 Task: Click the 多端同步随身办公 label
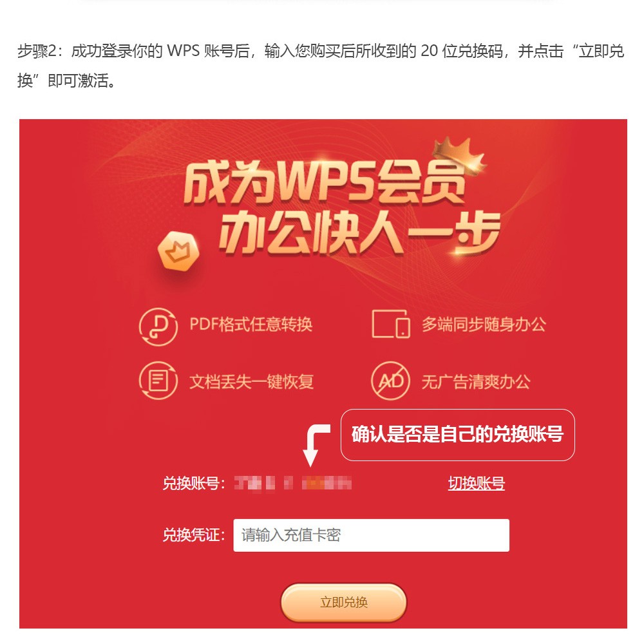coord(484,325)
